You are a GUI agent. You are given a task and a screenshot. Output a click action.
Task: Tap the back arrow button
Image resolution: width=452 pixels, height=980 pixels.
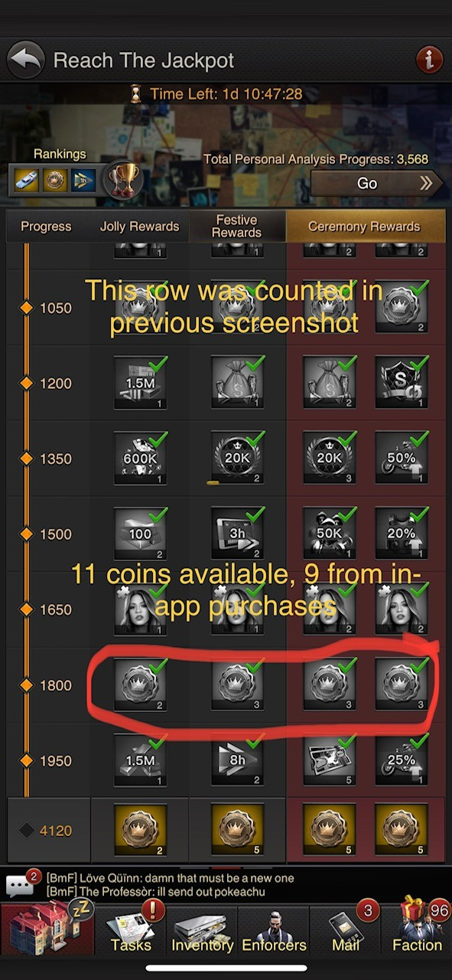[x=26, y=60]
